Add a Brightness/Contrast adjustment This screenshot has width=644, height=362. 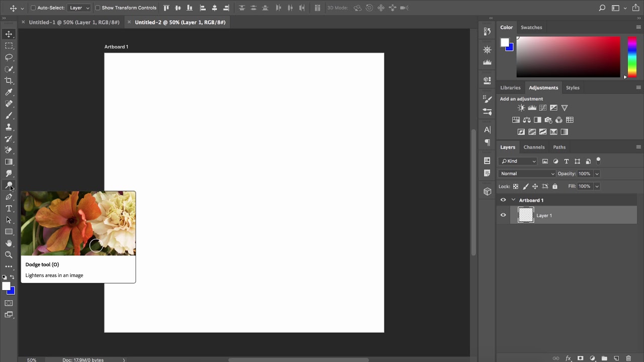521,108
